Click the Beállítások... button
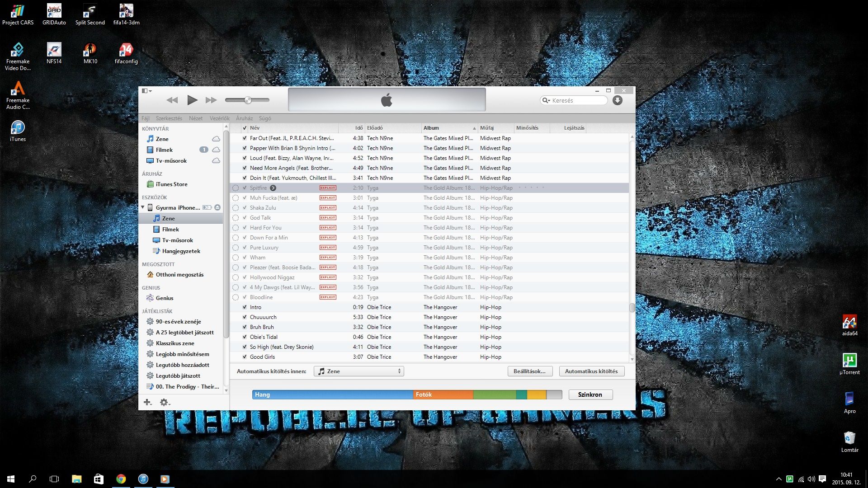 tap(529, 371)
